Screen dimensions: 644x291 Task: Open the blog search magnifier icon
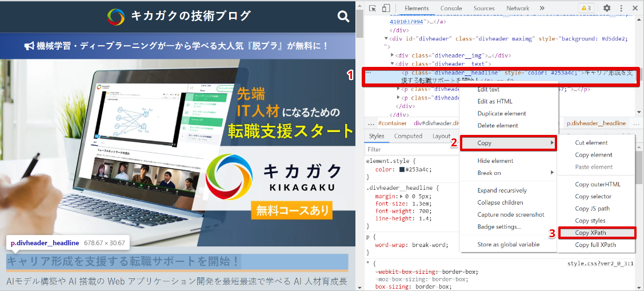[343, 17]
